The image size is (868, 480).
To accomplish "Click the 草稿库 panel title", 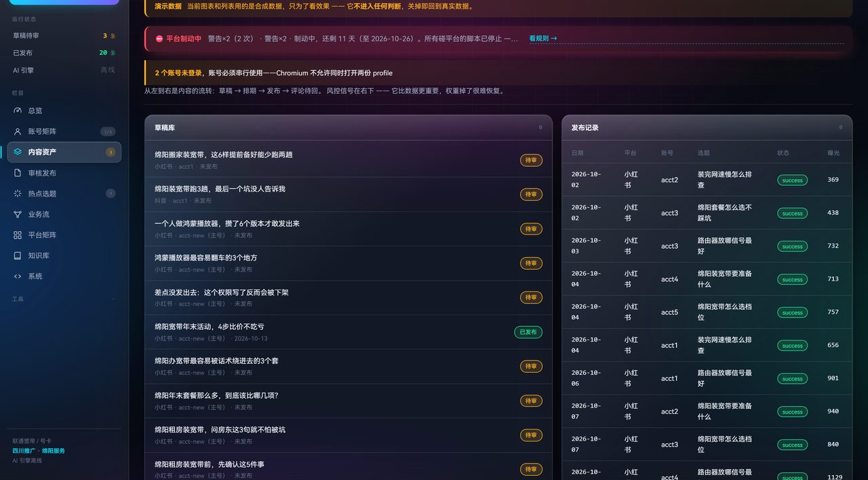I will pos(165,127).
